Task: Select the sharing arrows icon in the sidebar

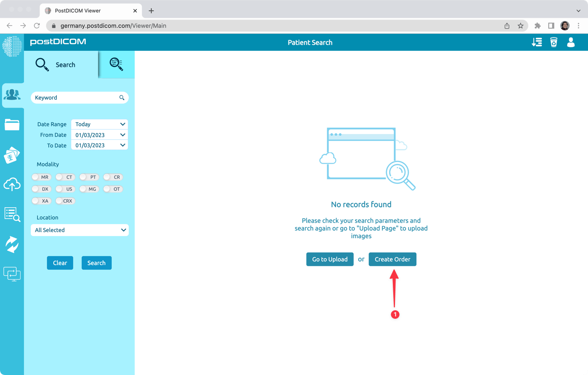Action: (x=12, y=245)
